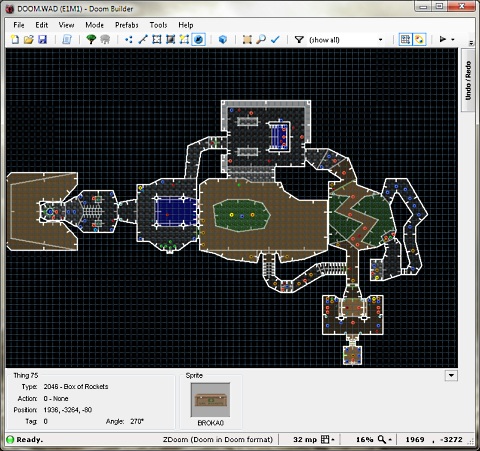The image size is (480, 451).
Task: Open the Edit menu
Action: (42, 25)
